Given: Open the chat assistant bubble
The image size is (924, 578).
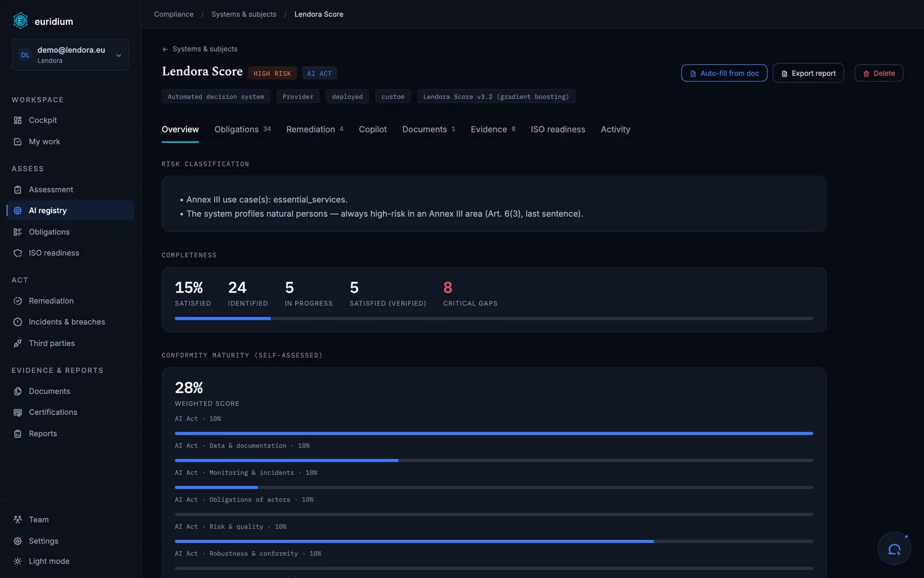Looking at the screenshot, I should [894, 549].
